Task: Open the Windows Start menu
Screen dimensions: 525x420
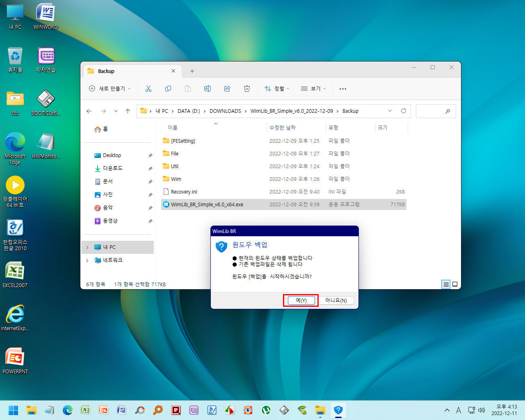Action: tap(14, 410)
